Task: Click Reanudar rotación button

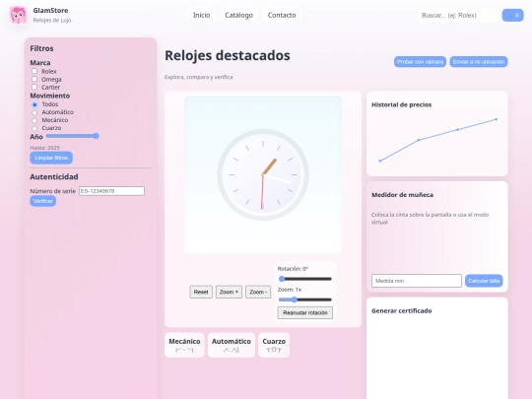Action: (305, 313)
